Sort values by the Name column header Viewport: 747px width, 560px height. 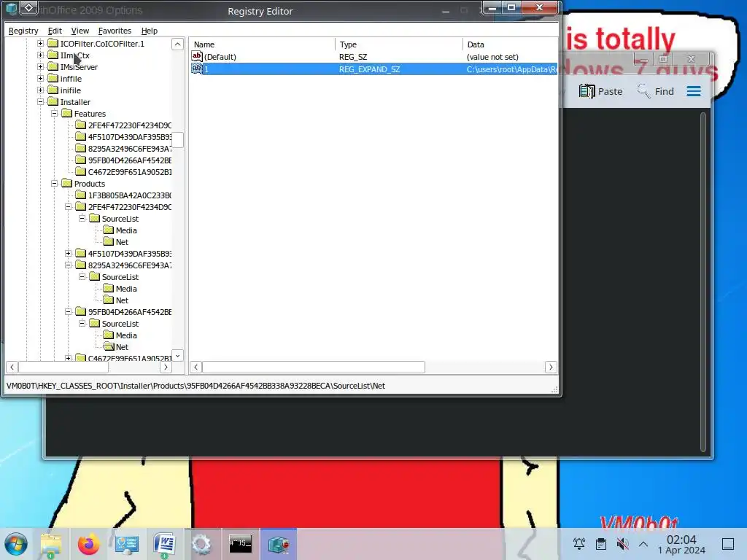tap(262, 44)
